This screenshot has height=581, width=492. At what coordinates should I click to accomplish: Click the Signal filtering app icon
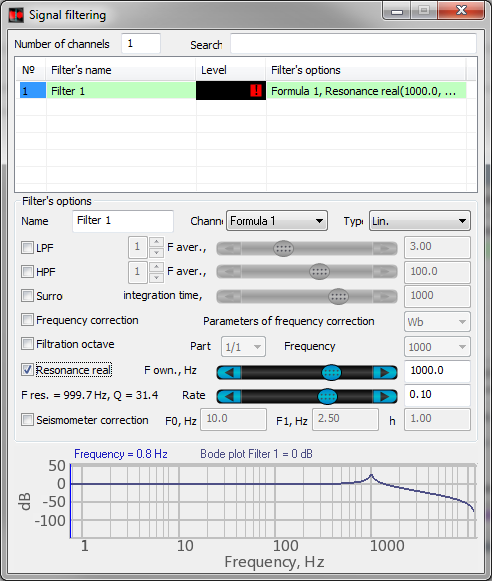click(x=16, y=15)
